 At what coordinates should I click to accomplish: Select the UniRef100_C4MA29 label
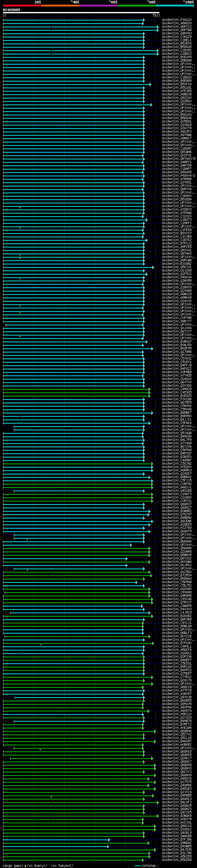tap(177, 389)
